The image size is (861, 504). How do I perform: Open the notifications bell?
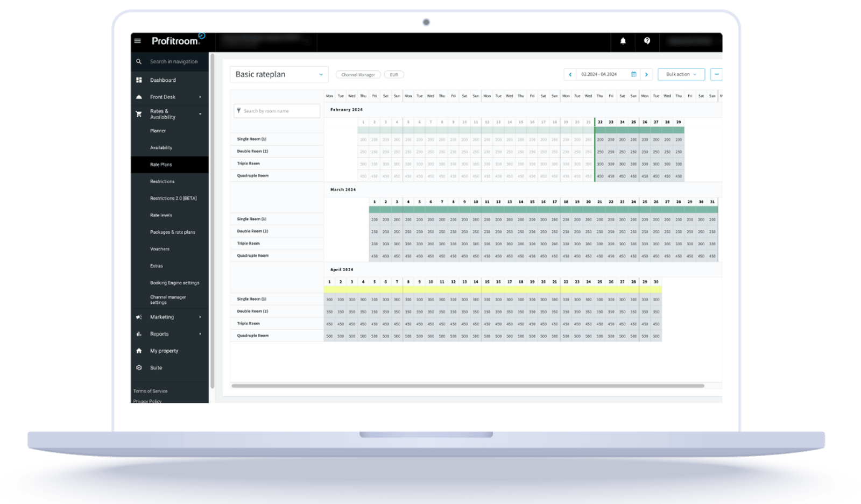point(623,41)
